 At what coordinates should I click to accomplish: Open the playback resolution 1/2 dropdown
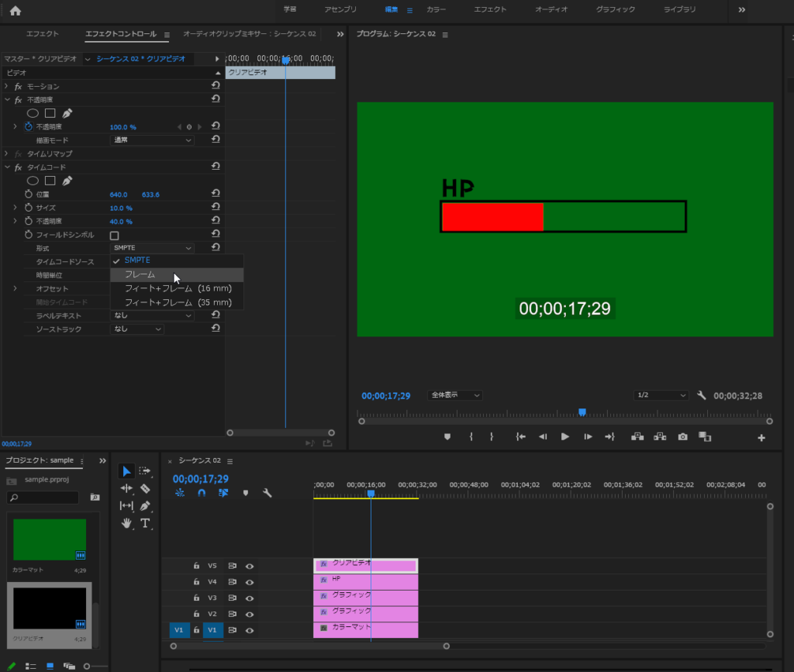[x=661, y=395]
